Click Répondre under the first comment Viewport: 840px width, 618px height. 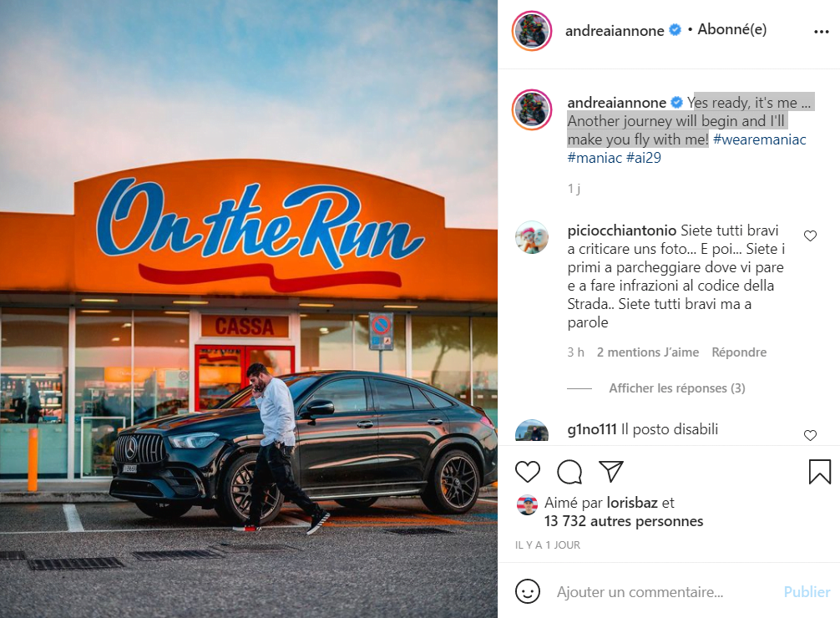point(739,352)
